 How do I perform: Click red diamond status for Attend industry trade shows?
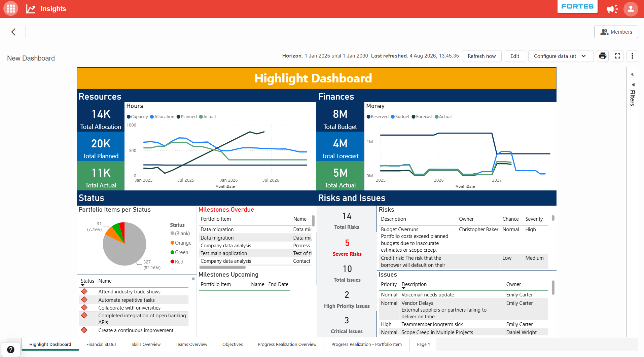pyautogui.click(x=84, y=291)
